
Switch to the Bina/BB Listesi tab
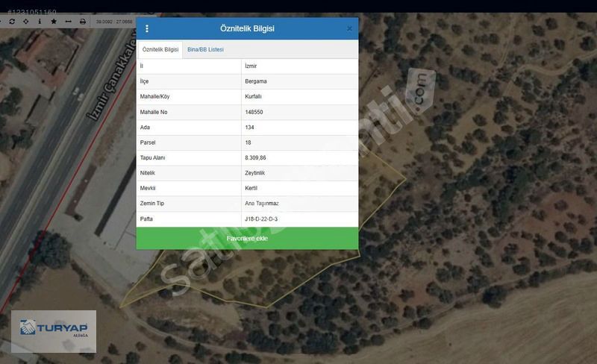click(x=205, y=49)
